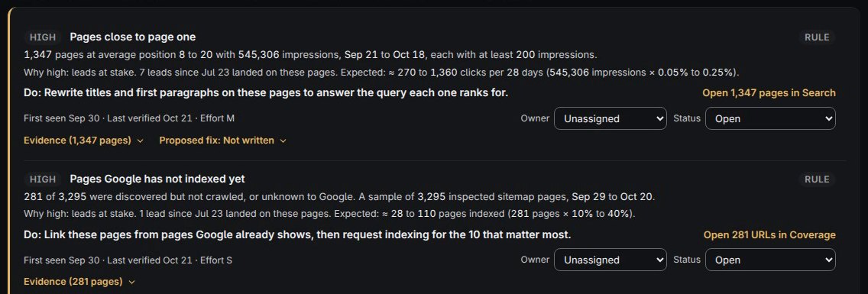Click RULE badge on "Pages close to page one"
The width and height of the screenshot is (868, 294).
[x=817, y=37]
